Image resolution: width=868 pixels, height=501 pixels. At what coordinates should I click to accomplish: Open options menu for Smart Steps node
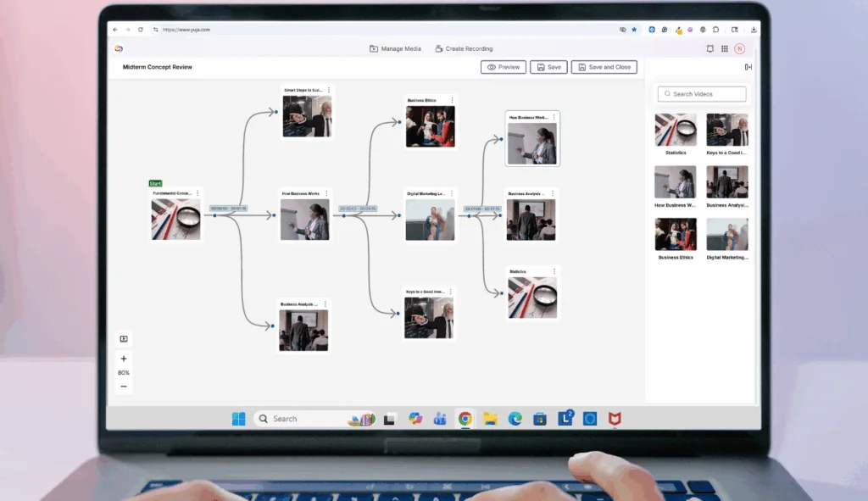(329, 90)
